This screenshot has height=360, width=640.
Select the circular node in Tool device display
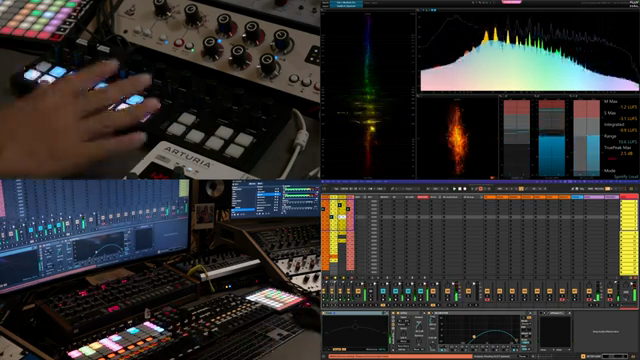coord(355,327)
